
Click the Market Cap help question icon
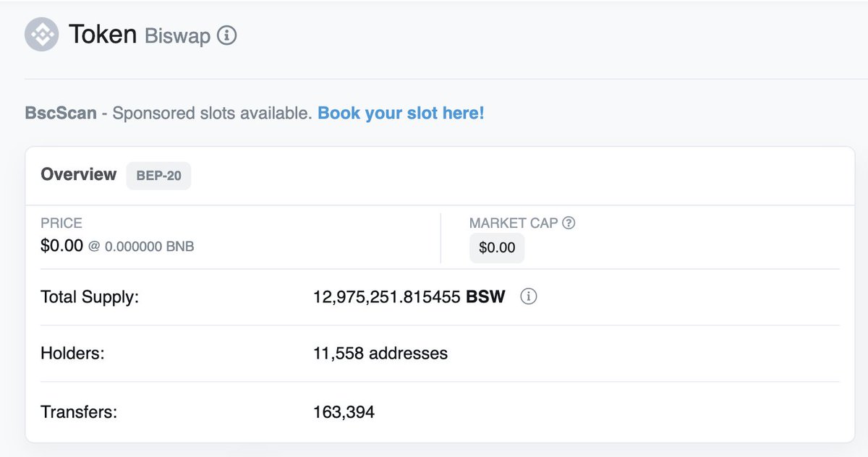(569, 223)
